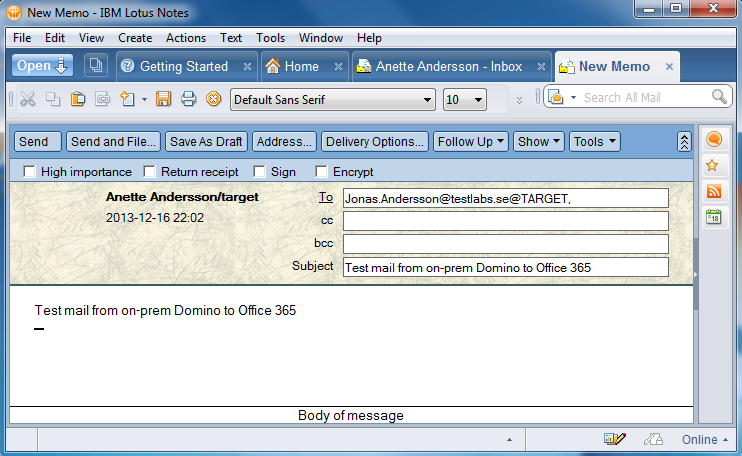This screenshot has width=742, height=456.
Task: Enable the High importance checkbox
Action: click(29, 171)
